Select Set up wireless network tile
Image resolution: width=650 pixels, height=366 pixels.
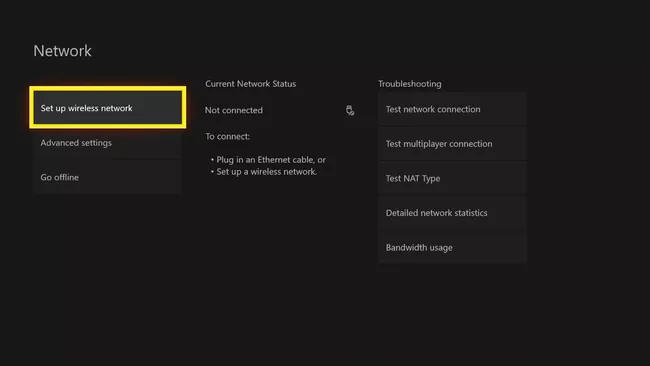[x=108, y=108]
